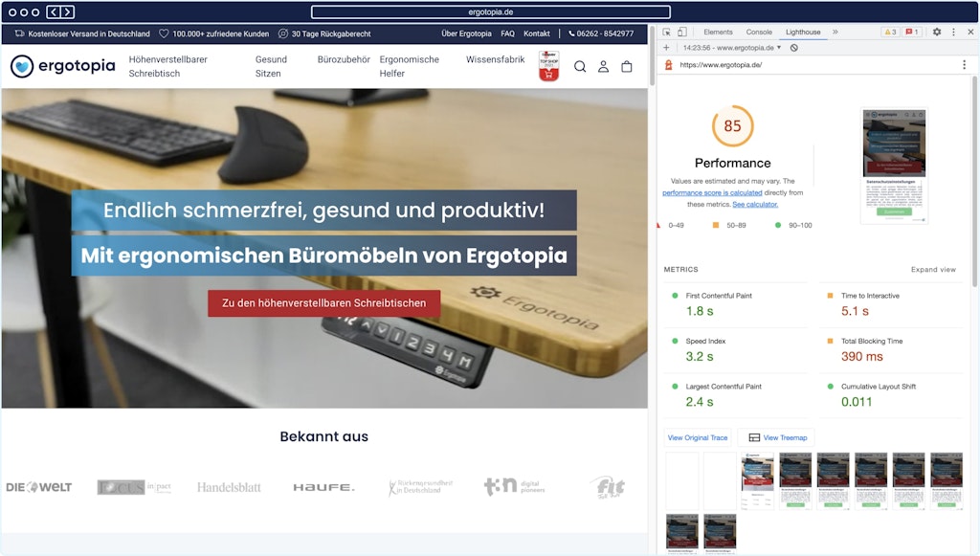Open the report selector dropdown www.ergotopia.de

point(732,48)
